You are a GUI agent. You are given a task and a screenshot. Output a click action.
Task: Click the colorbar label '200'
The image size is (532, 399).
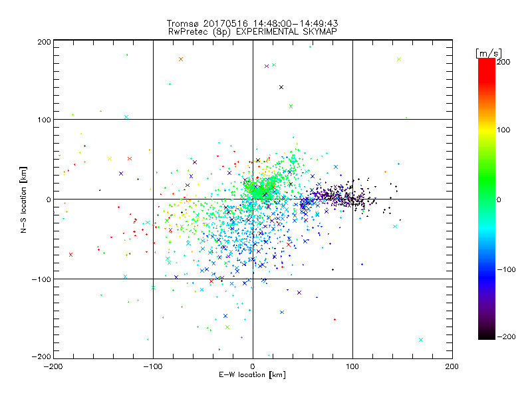click(x=503, y=62)
